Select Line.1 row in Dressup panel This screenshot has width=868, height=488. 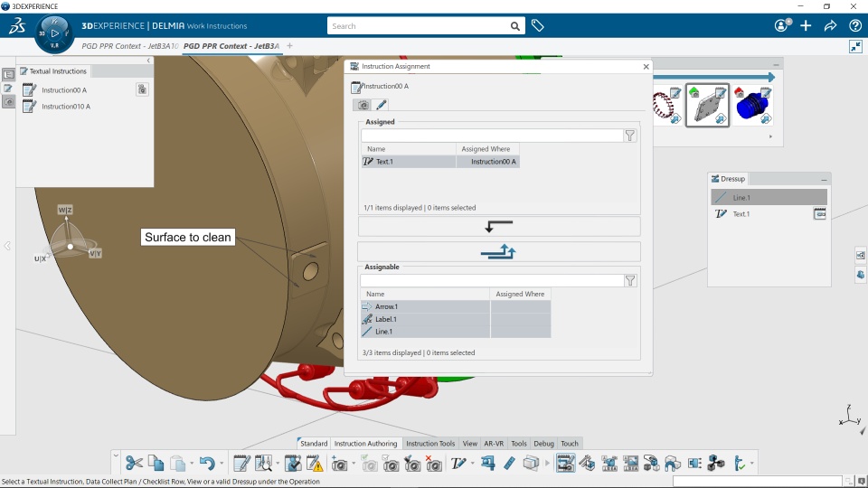point(769,198)
